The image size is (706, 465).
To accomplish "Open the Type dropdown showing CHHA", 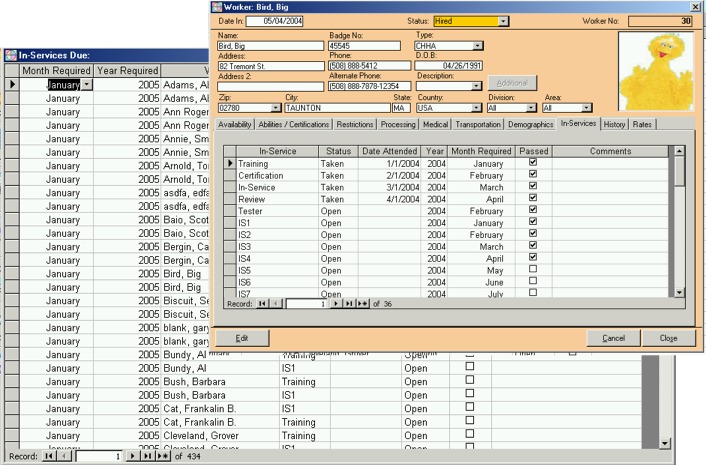I will pos(478,46).
